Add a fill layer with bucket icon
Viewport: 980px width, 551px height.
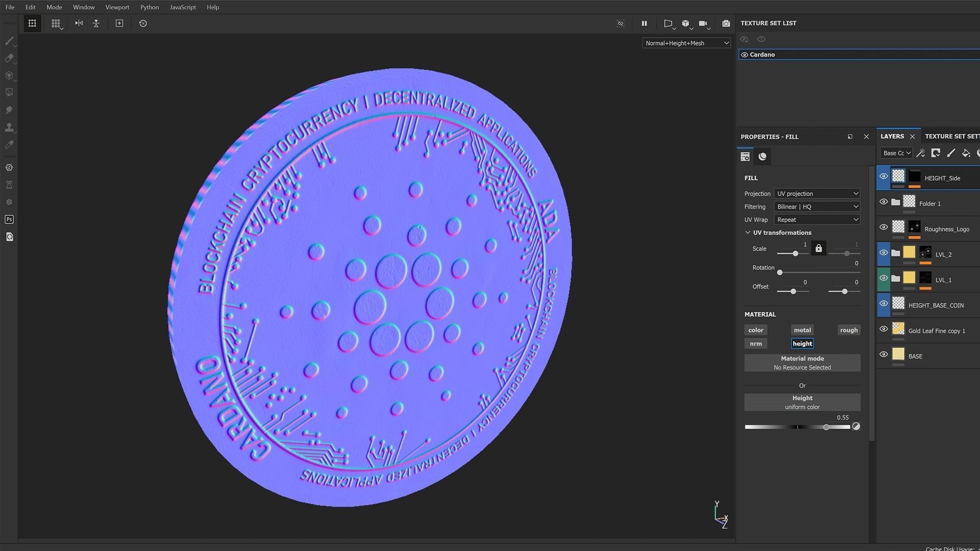966,153
